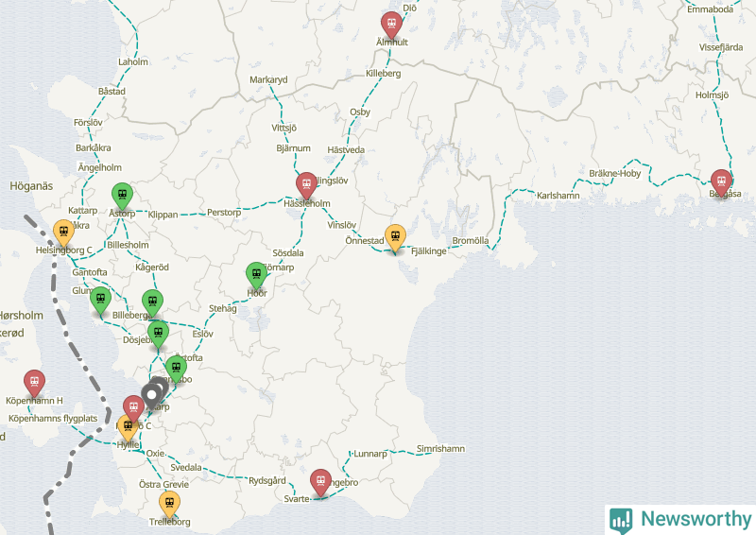The height and width of the screenshot is (535, 756).
Task: Click the Eslöv station label
Action: [202, 334]
